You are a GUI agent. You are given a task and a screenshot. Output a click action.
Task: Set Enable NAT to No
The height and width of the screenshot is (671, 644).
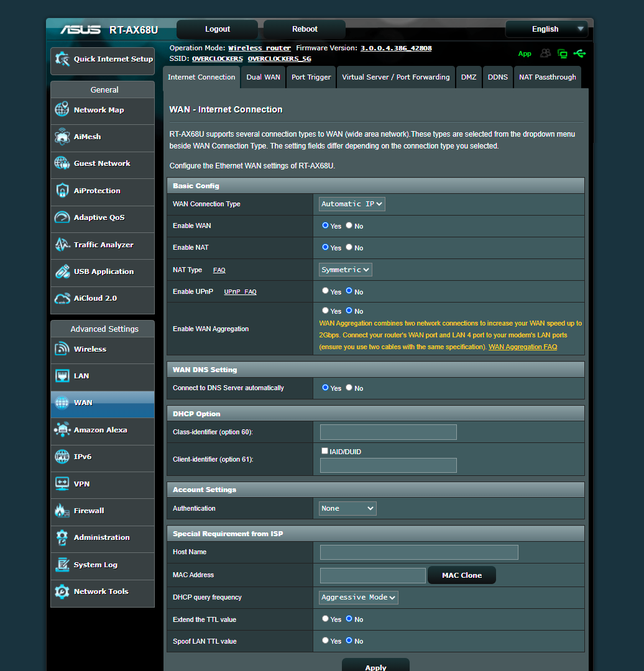tap(349, 247)
